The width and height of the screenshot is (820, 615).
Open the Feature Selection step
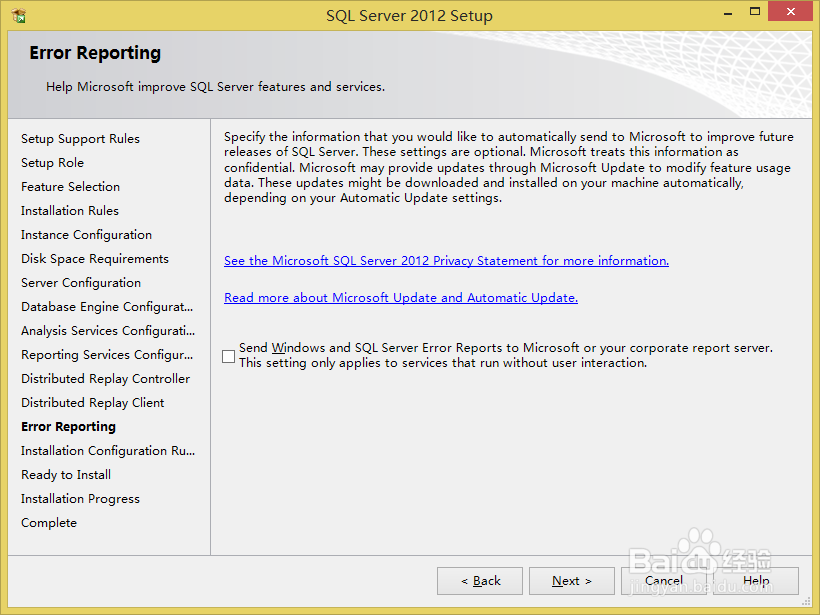[x=70, y=186]
